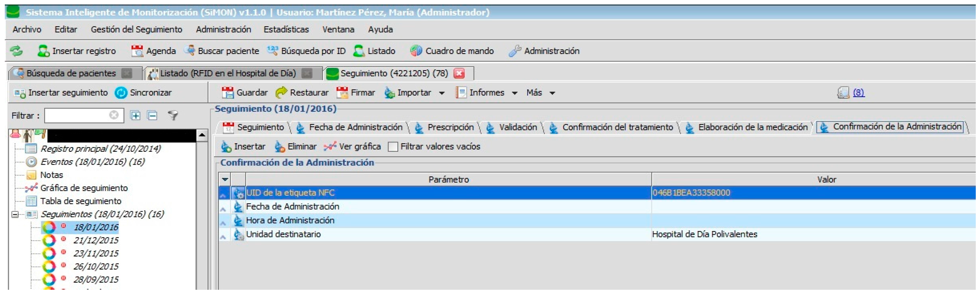Click the Hospital de Día Polivalentes value cell

814,234
